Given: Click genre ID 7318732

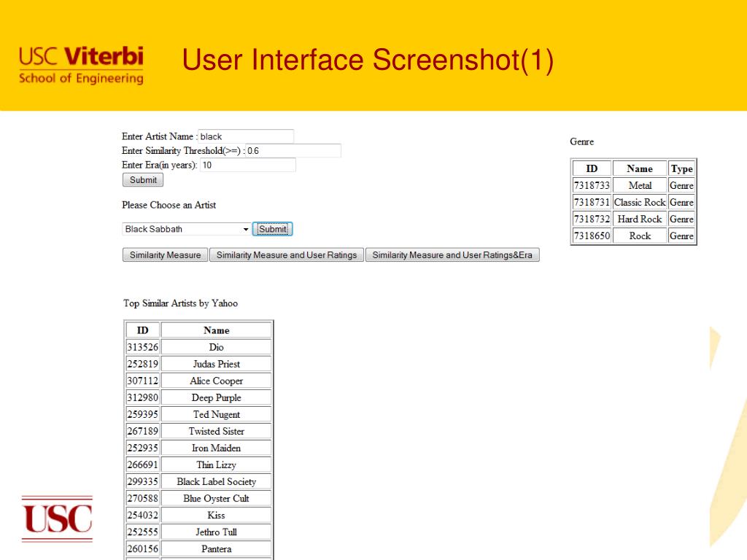Looking at the screenshot, I should point(592,219).
